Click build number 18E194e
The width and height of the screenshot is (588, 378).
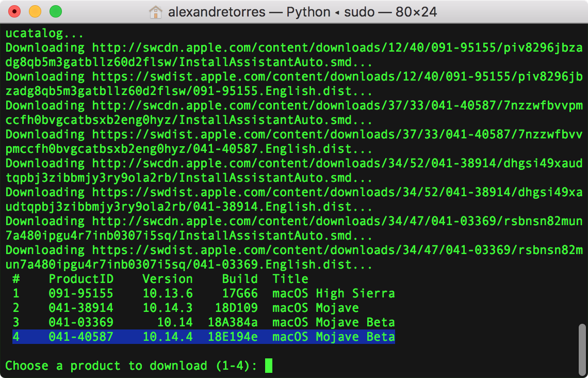(x=233, y=337)
